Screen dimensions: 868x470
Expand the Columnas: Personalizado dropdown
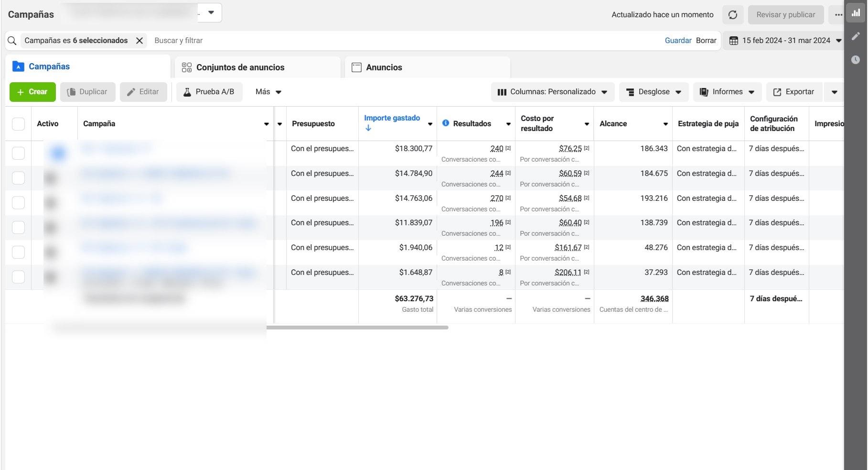[552, 92]
